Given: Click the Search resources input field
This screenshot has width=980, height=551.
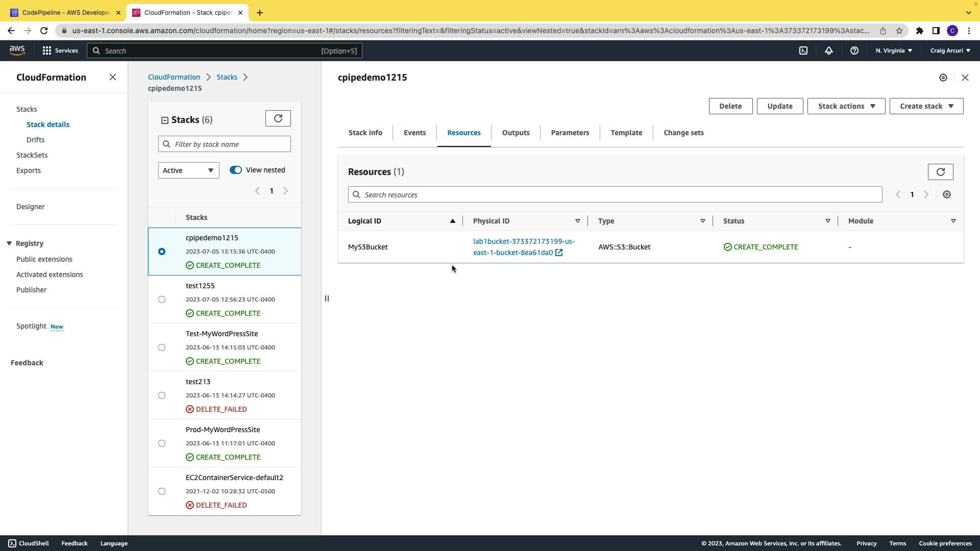Looking at the screenshot, I should (x=615, y=194).
